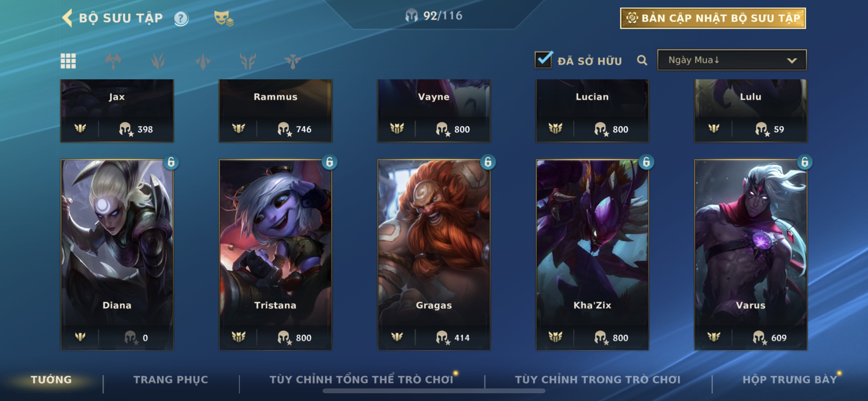Open the Kha'Zix champion card

(x=592, y=255)
